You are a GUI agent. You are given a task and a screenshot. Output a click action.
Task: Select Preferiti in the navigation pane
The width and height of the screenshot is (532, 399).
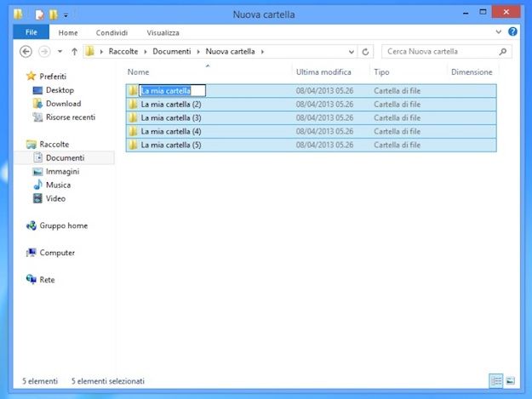click(x=53, y=77)
